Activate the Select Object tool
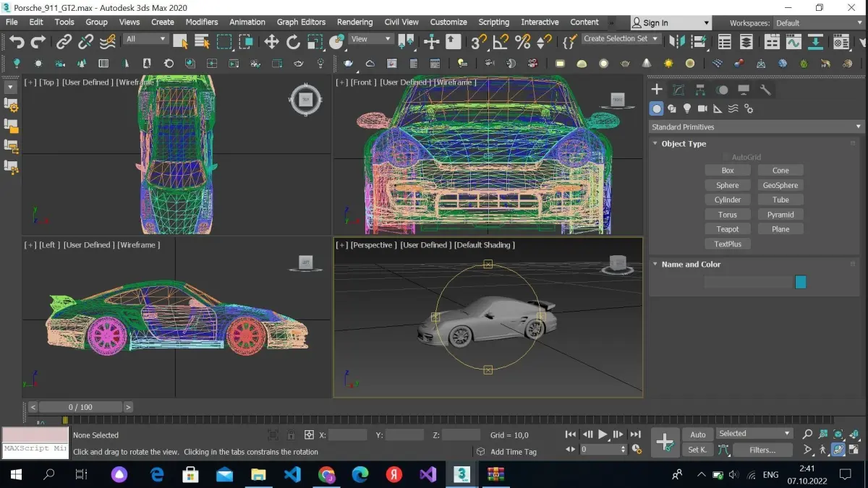The width and height of the screenshot is (868, 488). [180, 42]
